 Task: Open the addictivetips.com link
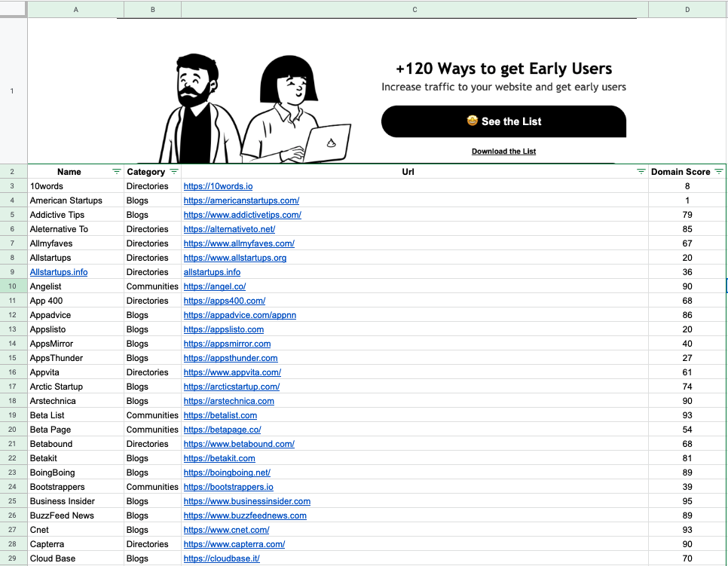coord(243,215)
